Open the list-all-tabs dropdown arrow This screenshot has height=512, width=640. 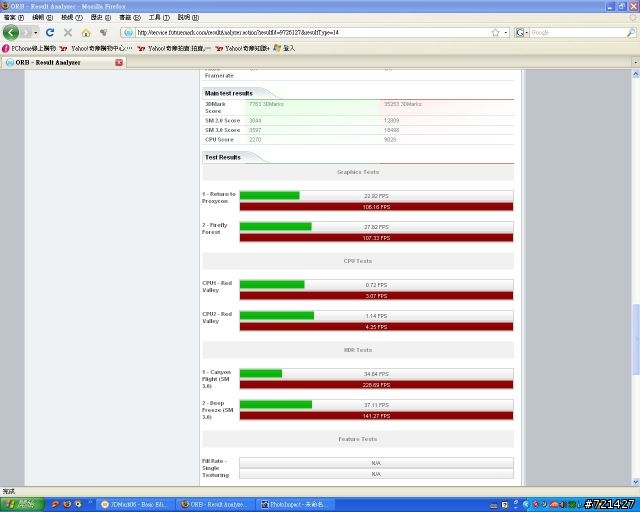tap(635, 62)
